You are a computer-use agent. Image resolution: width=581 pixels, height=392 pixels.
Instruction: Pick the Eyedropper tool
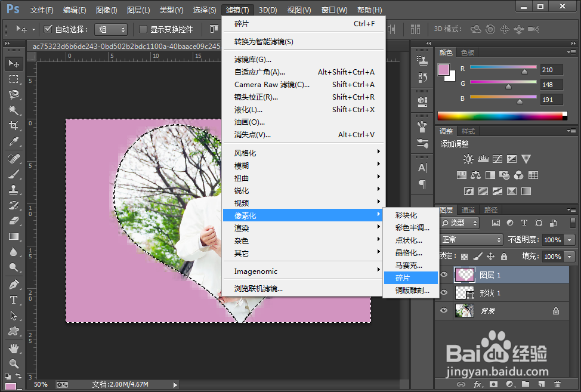14,143
